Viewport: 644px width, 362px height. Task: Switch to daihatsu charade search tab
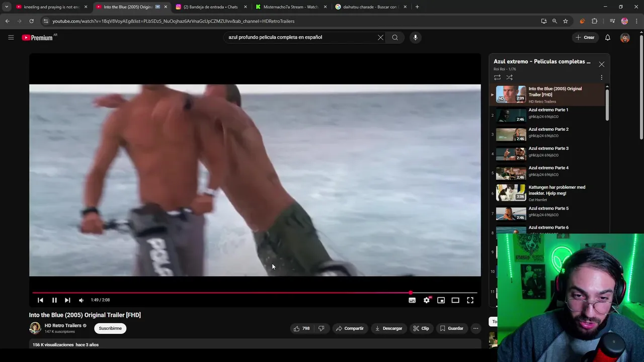(371, 7)
